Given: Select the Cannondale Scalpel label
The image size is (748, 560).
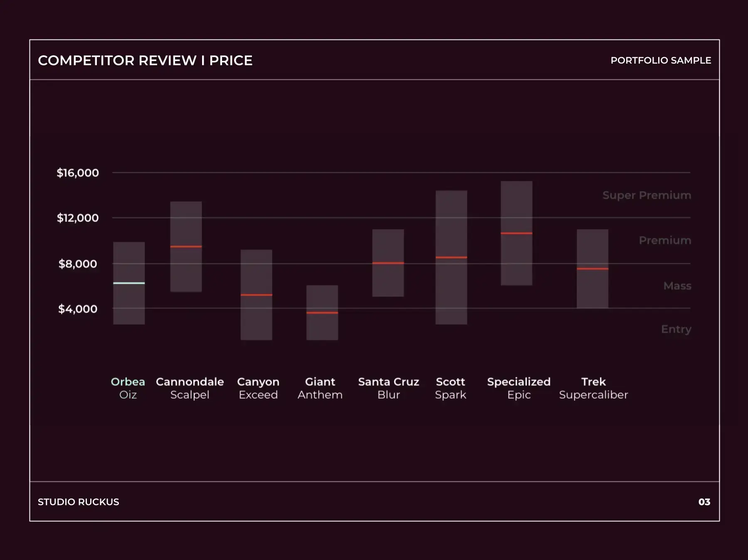Looking at the screenshot, I should [x=190, y=388].
